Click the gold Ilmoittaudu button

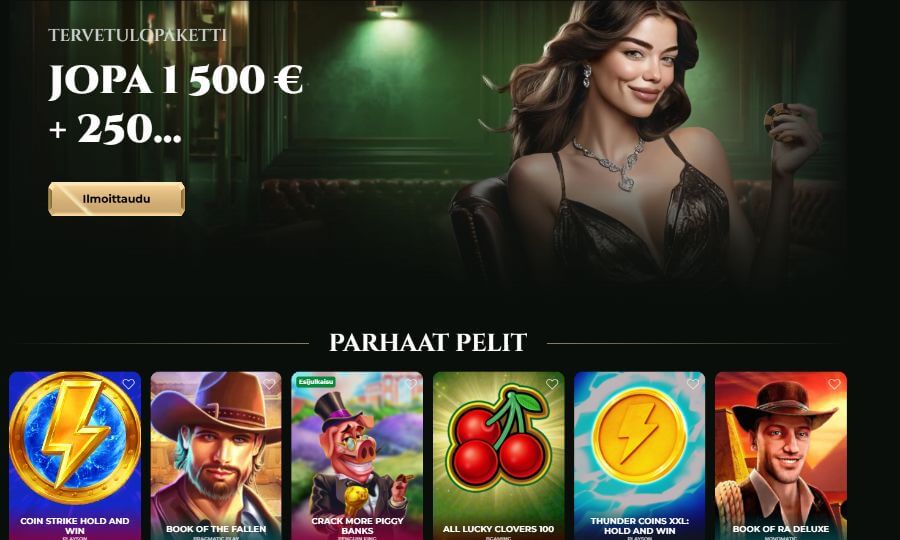[x=117, y=199]
